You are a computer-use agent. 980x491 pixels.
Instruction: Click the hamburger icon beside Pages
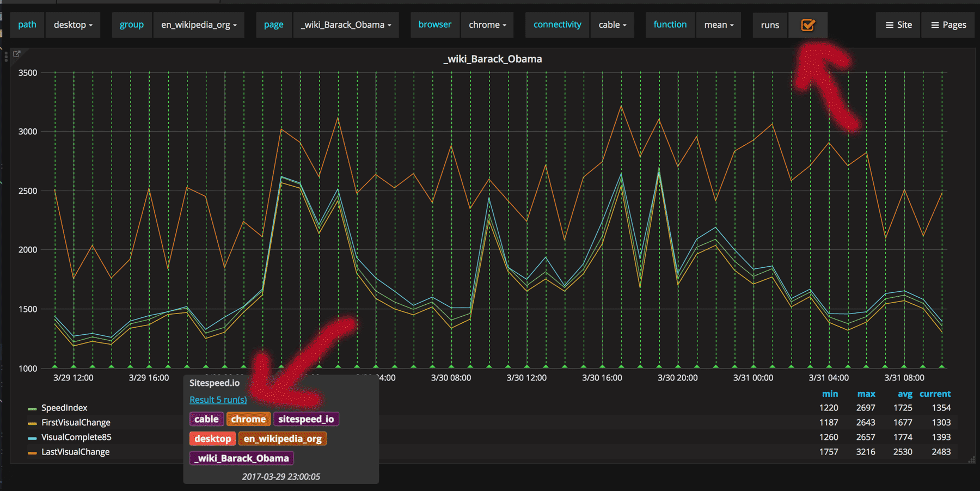pos(935,25)
